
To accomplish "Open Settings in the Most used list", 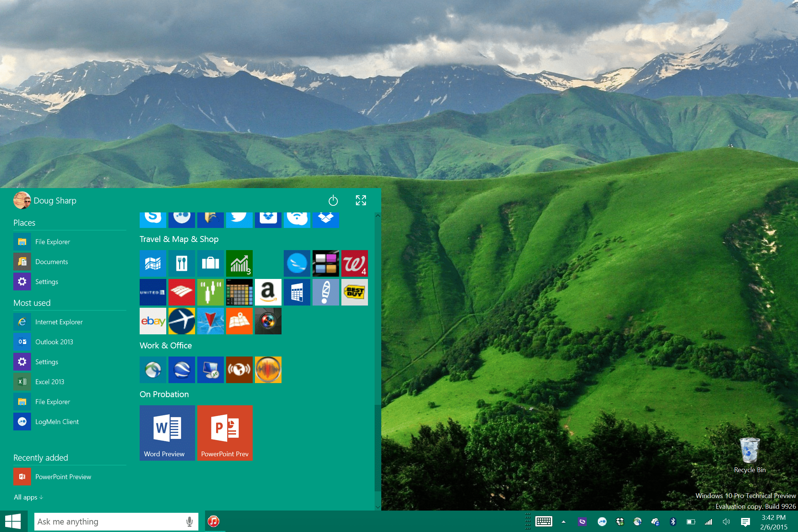I will 70,362.
